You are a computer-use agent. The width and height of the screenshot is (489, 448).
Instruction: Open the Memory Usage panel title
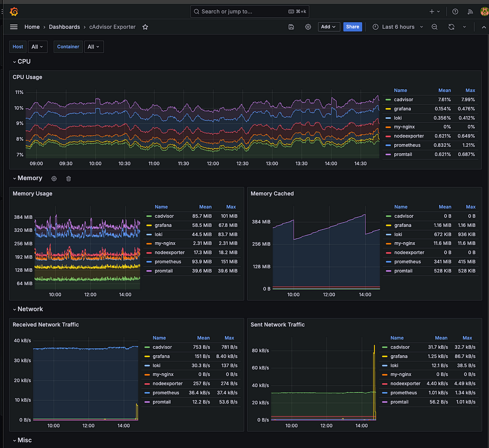(33, 194)
